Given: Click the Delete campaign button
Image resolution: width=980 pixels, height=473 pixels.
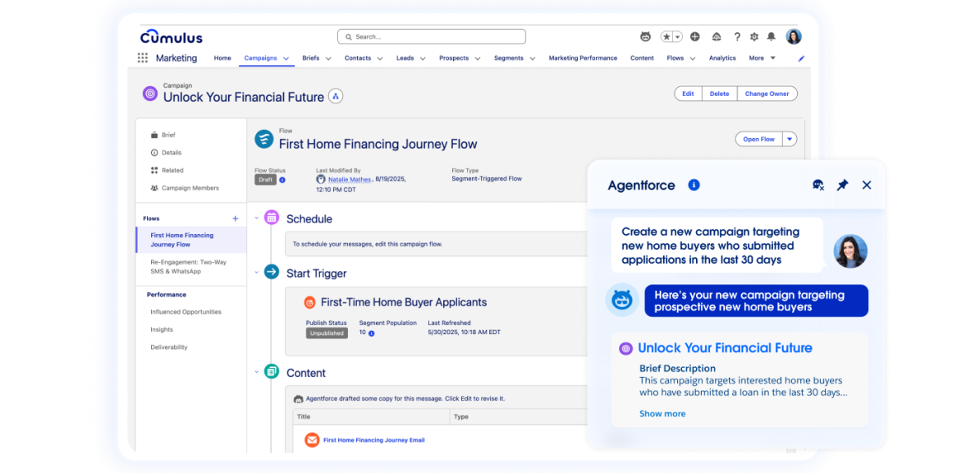Looking at the screenshot, I should point(719,94).
